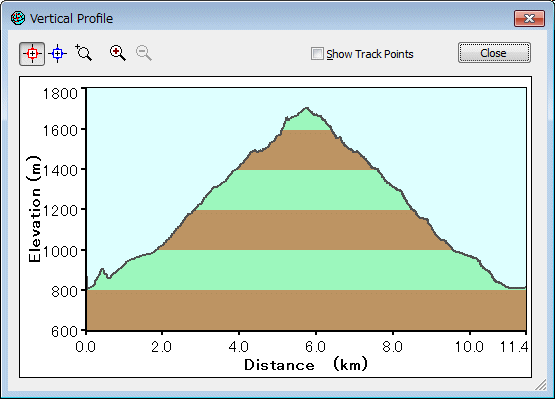This screenshot has height=399, width=555.
Task: Click the 1800 elevation axis label
Action: pos(60,94)
